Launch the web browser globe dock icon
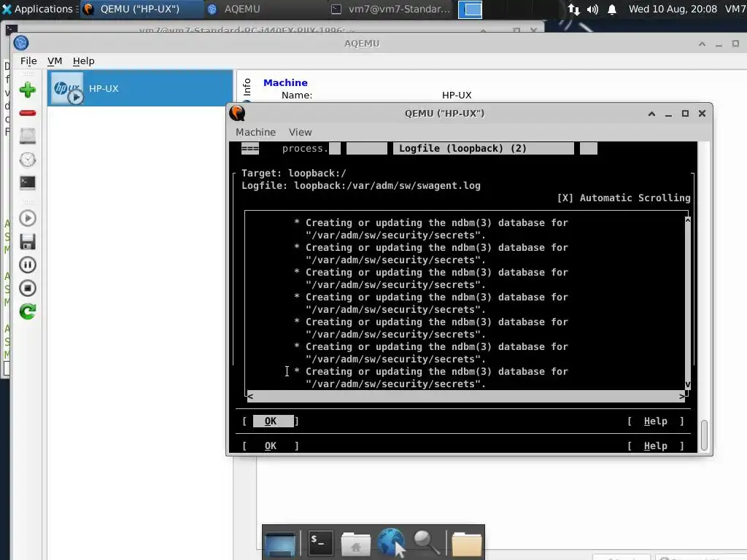The image size is (747, 560). [391, 542]
